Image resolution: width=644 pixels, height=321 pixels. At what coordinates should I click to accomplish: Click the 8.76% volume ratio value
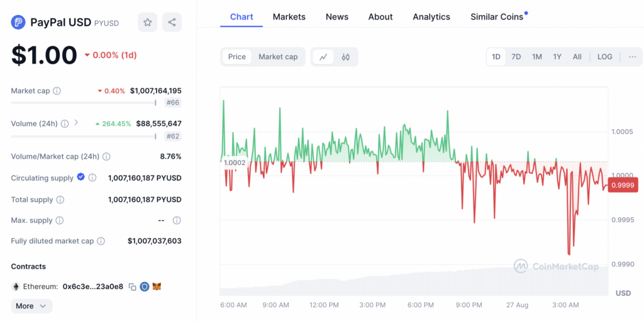pos(170,157)
